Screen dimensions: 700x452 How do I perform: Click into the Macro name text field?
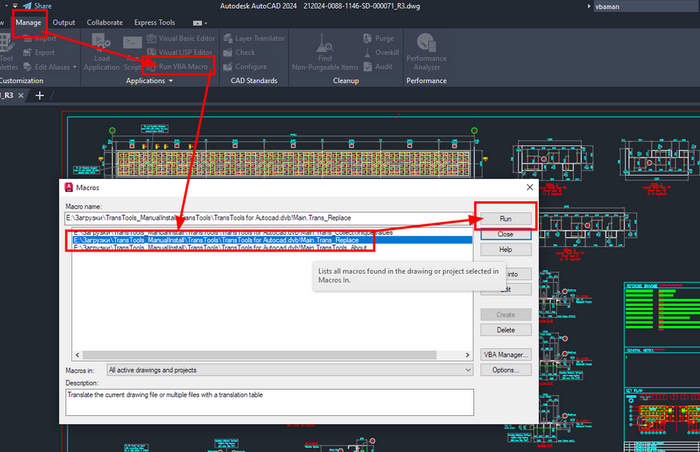point(265,217)
